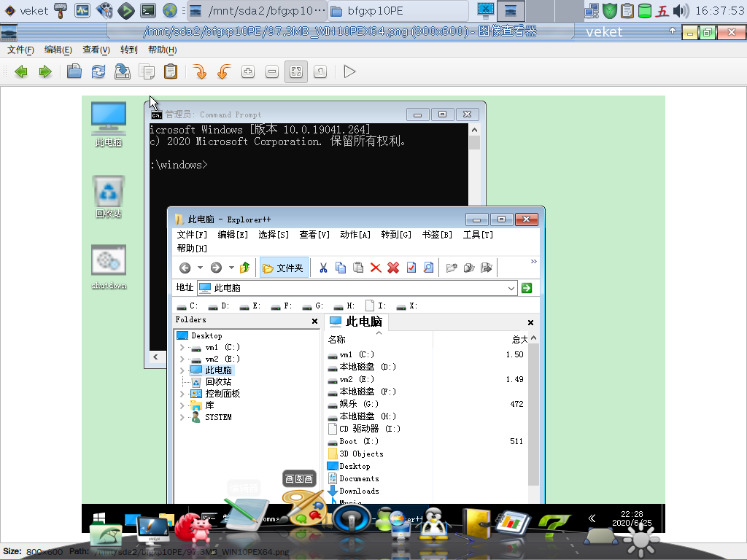This screenshot has height=560, width=747.
Task: Toggle the 文件夹 folders pane button in Explorer++
Action: 284,268
